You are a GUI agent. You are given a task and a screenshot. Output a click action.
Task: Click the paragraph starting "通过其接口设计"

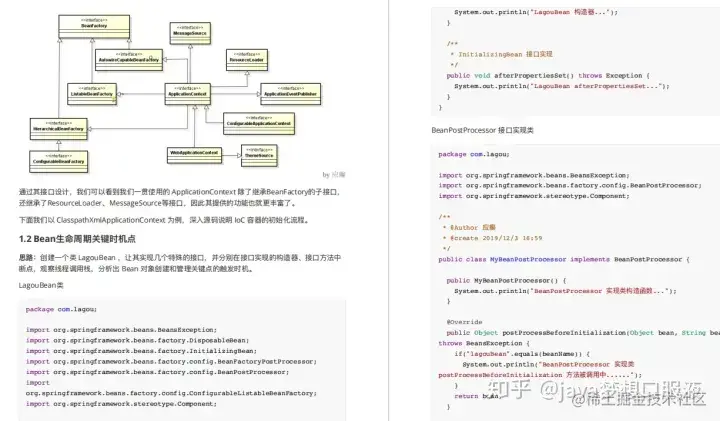180,197
